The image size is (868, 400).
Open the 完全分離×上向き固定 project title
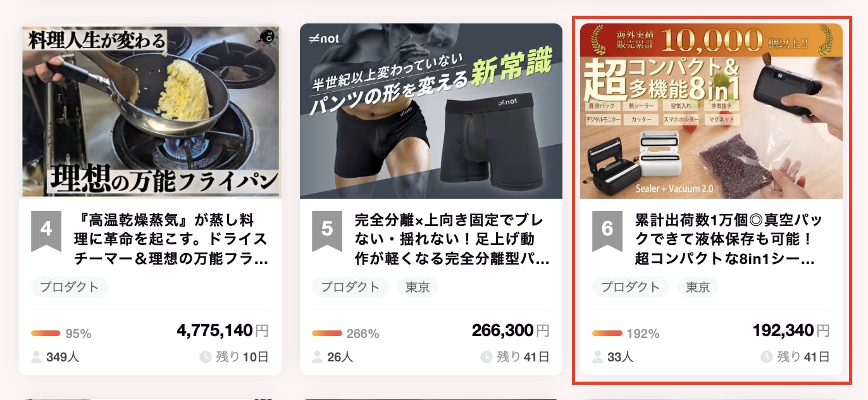click(x=452, y=240)
